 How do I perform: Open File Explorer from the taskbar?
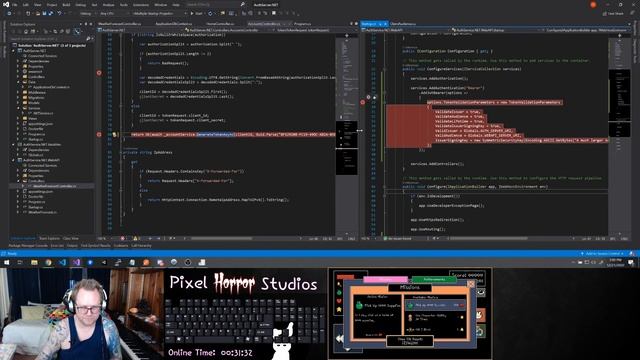coord(34,262)
